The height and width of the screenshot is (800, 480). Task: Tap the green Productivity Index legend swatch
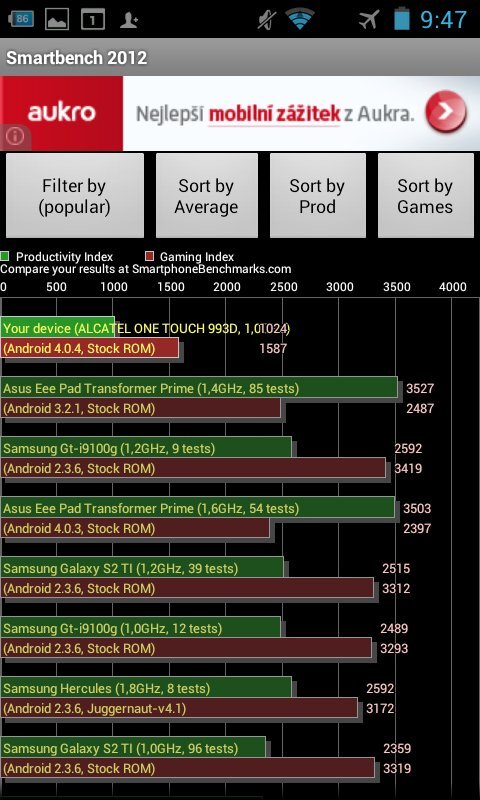click(x=5, y=256)
